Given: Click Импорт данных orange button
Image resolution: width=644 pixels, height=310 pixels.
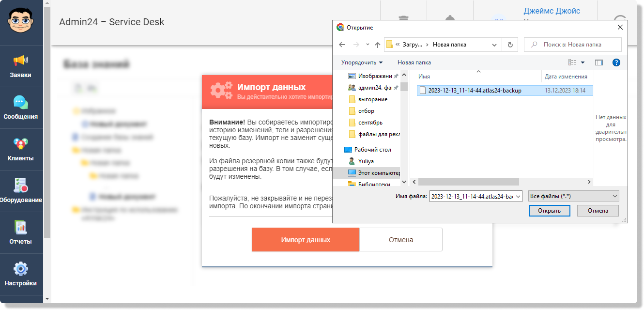Looking at the screenshot, I should coord(306,240).
